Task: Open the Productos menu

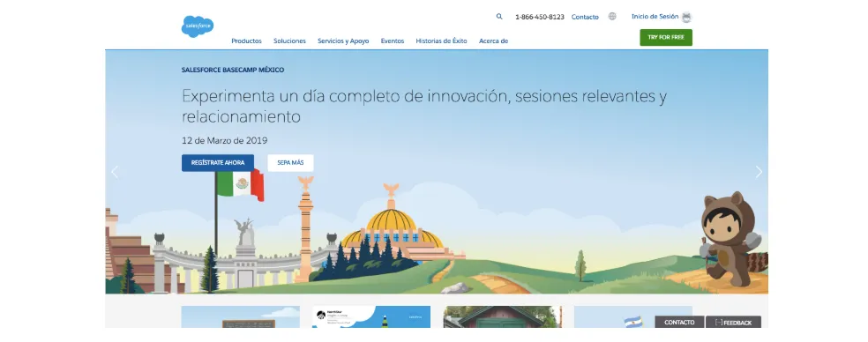Action: point(246,41)
